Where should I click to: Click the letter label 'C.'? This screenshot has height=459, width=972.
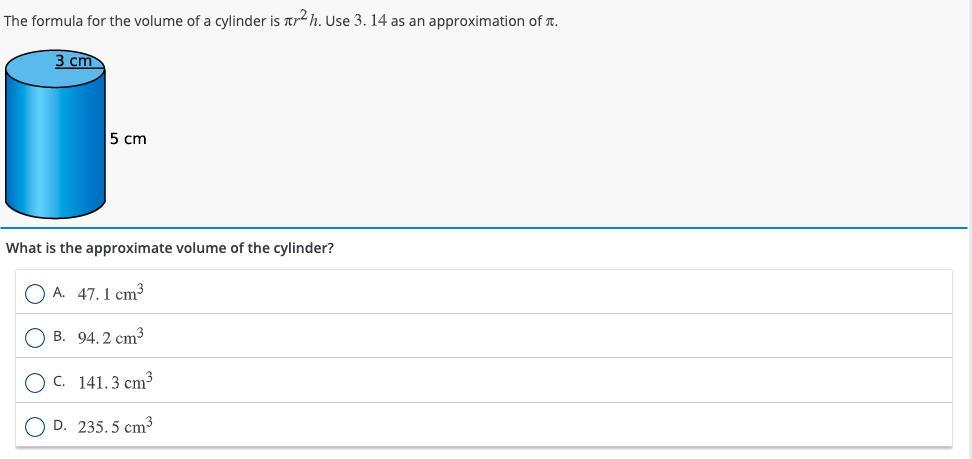[60, 382]
